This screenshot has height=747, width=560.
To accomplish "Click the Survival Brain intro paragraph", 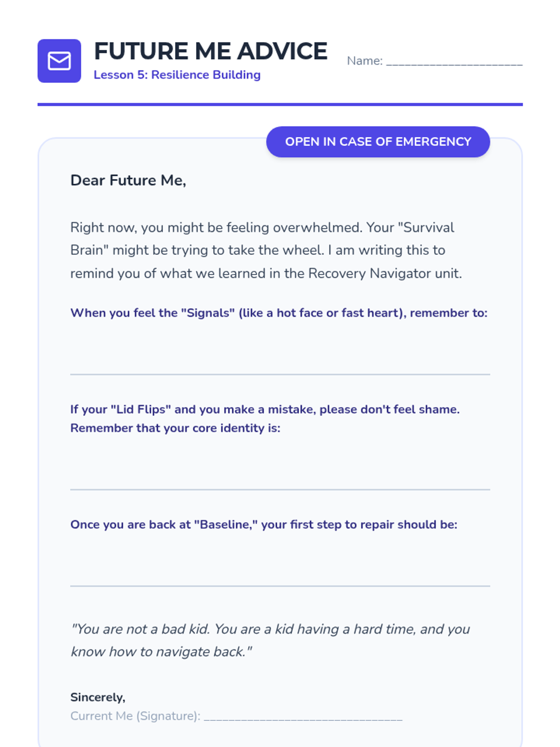I will click(x=266, y=250).
